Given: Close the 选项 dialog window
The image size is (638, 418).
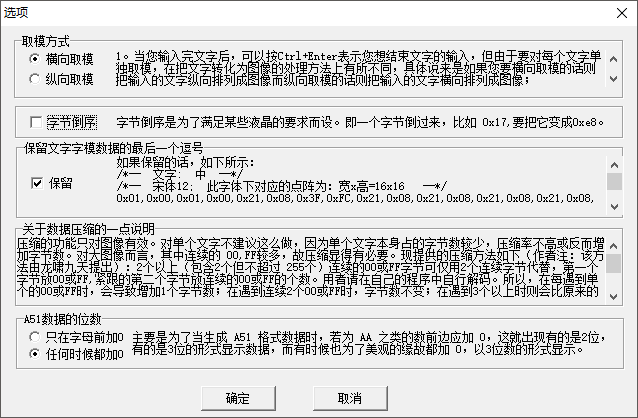Looking at the screenshot, I should click(x=621, y=13).
